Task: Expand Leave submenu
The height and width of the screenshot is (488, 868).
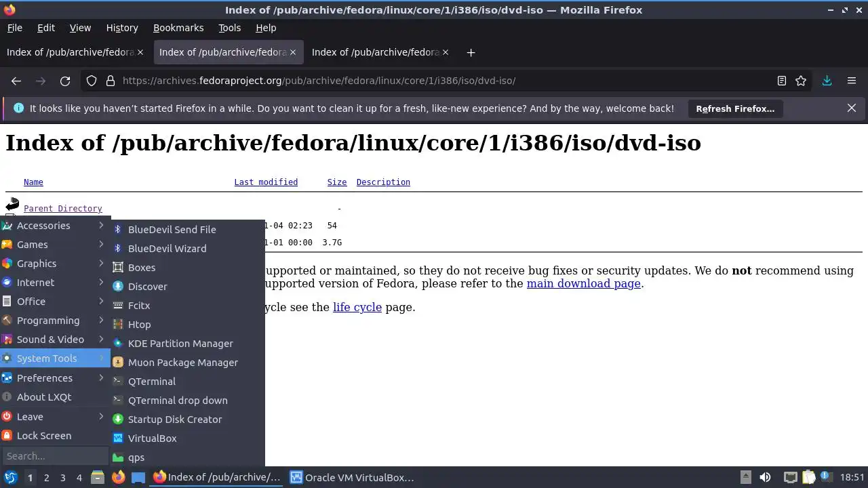Action: pos(55,417)
